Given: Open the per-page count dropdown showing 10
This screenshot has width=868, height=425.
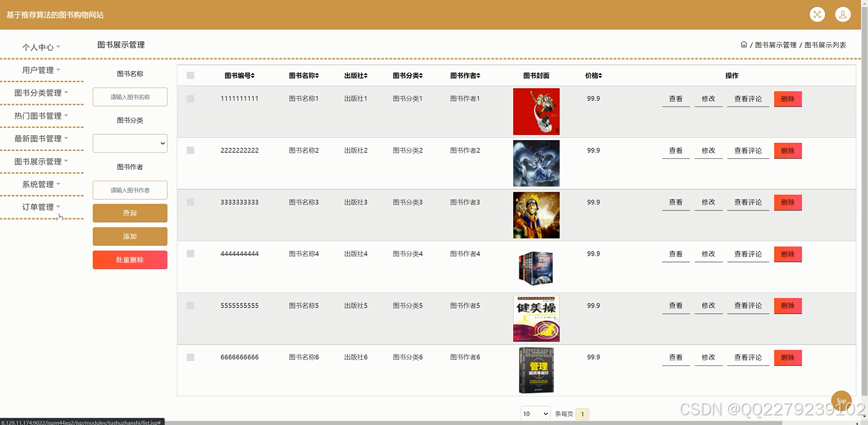Looking at the screenshot, I should pos(535,413).
